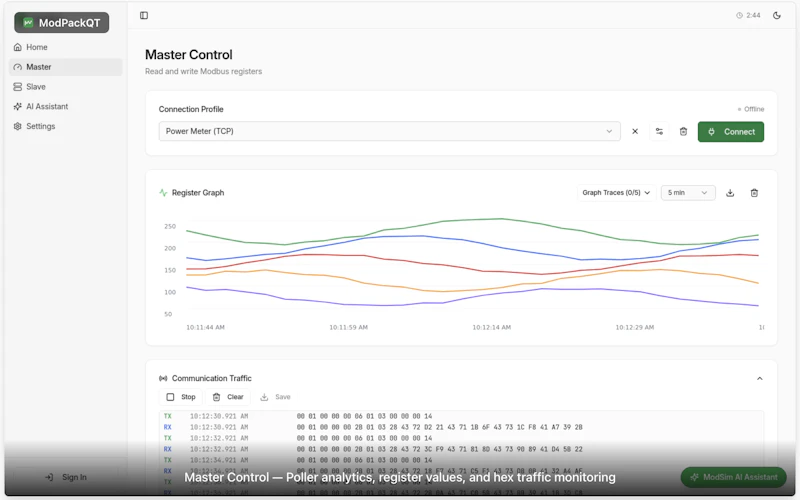Click the Home house icon
800x500 pixels.
(17, 47)
